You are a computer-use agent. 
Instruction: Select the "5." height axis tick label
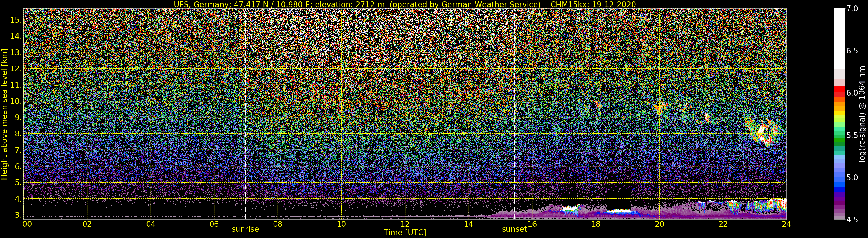click(18, 183)
